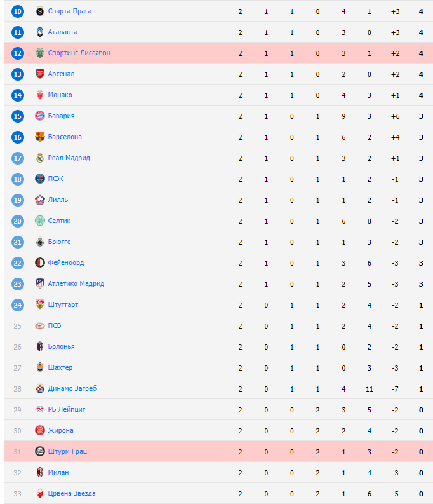This screenshot has width=433, height=504.
Task: Click the position 12 rank badge
Action: coord(17,53)
